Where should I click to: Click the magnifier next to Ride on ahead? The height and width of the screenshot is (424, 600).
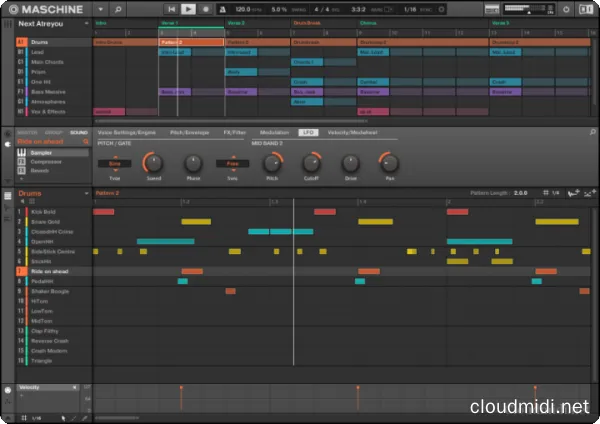(86, 142)
